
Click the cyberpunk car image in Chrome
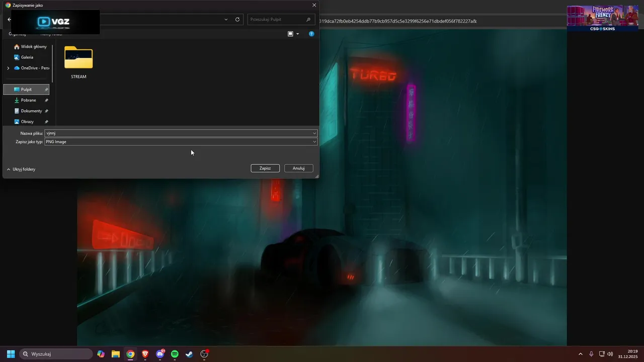(322, 188)
